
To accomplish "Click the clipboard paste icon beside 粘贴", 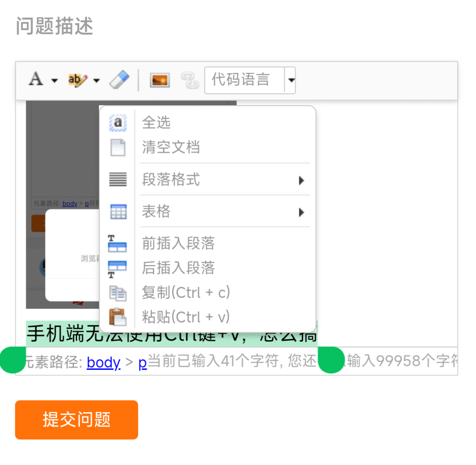I will (118, 317).
